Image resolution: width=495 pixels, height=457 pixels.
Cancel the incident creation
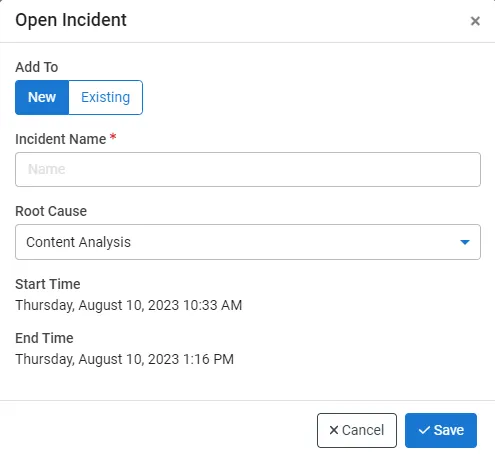(357, 430)
